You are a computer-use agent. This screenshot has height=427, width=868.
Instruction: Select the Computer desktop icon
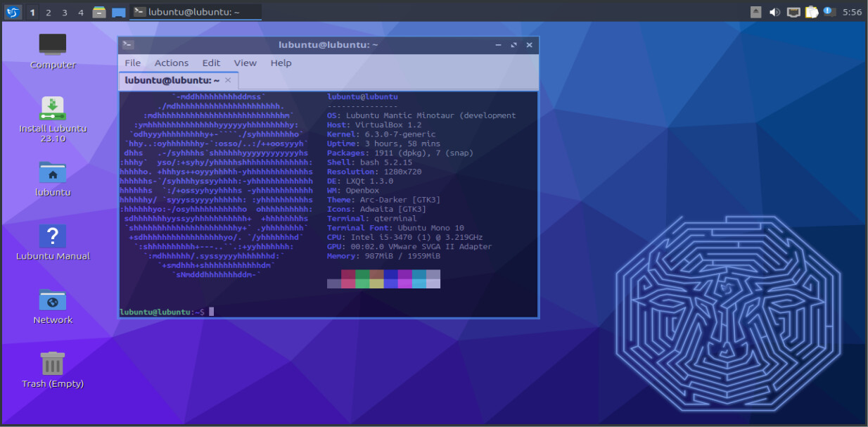pos(53,51)
